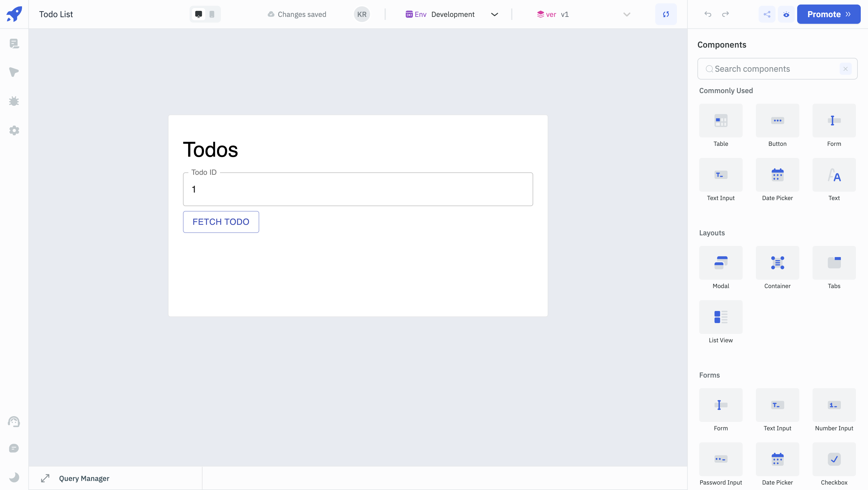868x490 pixels.
Task: Select the Table component
Action: pos(721,126)
